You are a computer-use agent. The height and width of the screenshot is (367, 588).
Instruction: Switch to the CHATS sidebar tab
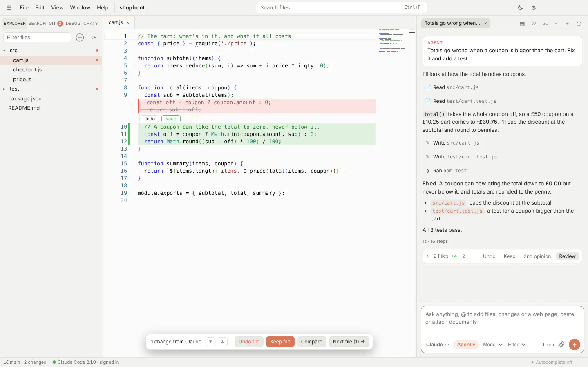coord(91,23)
